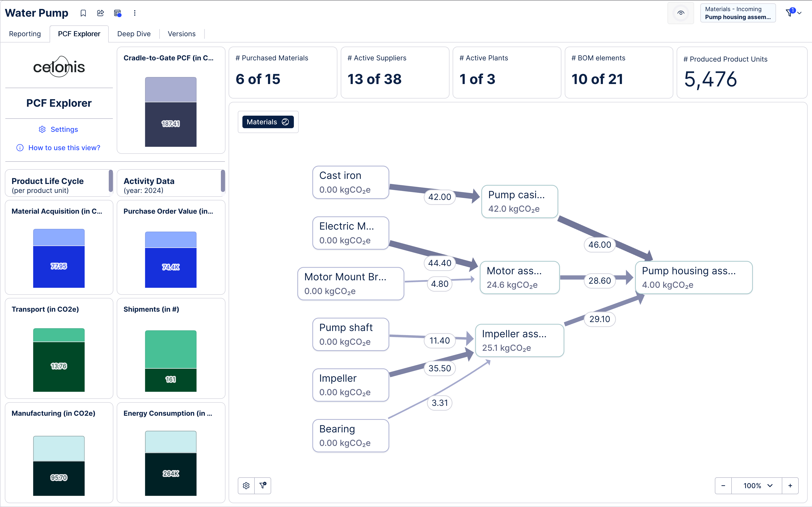The width and height of the screenshot is (812, 507).
Task: Open the Versions tab
Action: coord(181,34)
